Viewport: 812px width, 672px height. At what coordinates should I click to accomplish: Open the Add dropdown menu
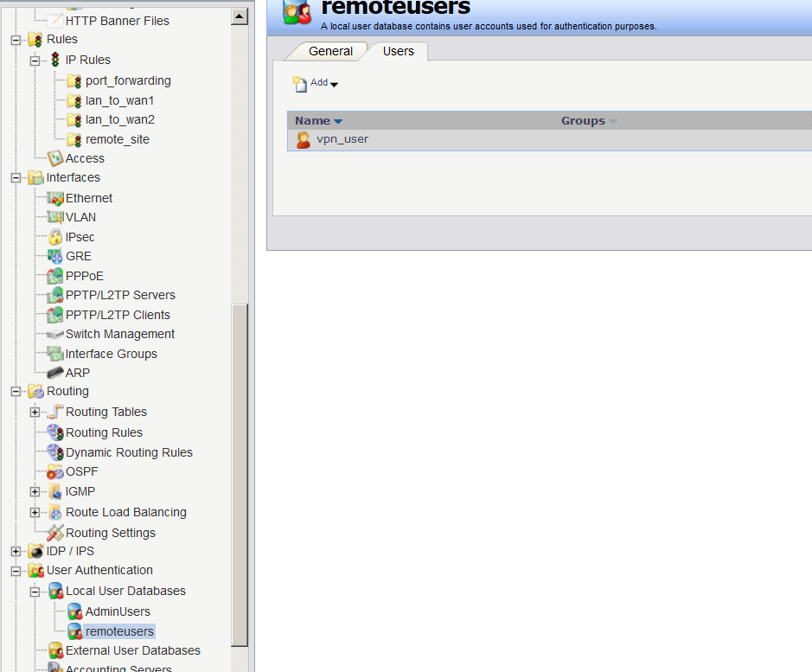[316, 83]
